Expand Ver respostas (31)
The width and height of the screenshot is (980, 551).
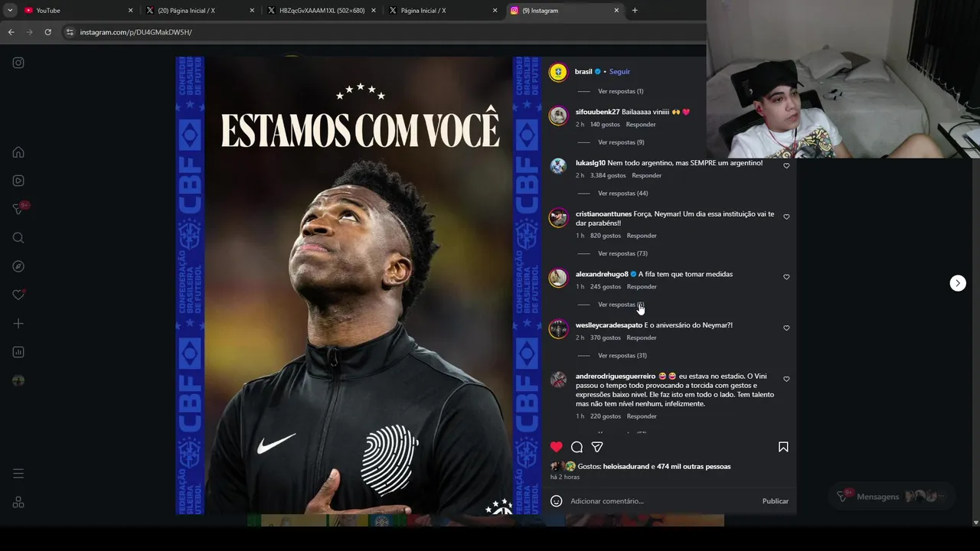(622, 356)
